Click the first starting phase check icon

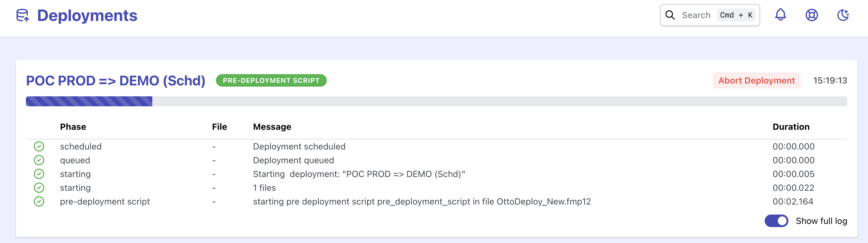tap(39, 174)
